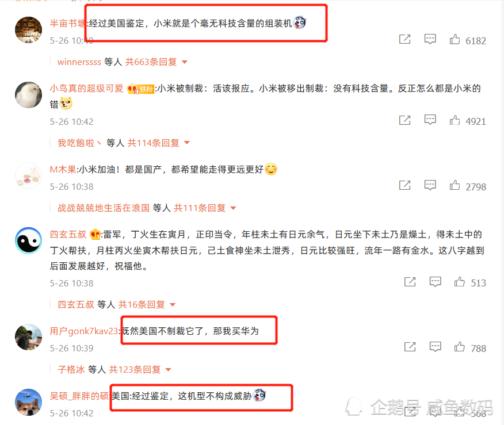Viewport: 504px width, 425px height.
Task: Click the shiba dog avatar of 吴硕_胖胖的硕
Action: (x=29, y=402)
